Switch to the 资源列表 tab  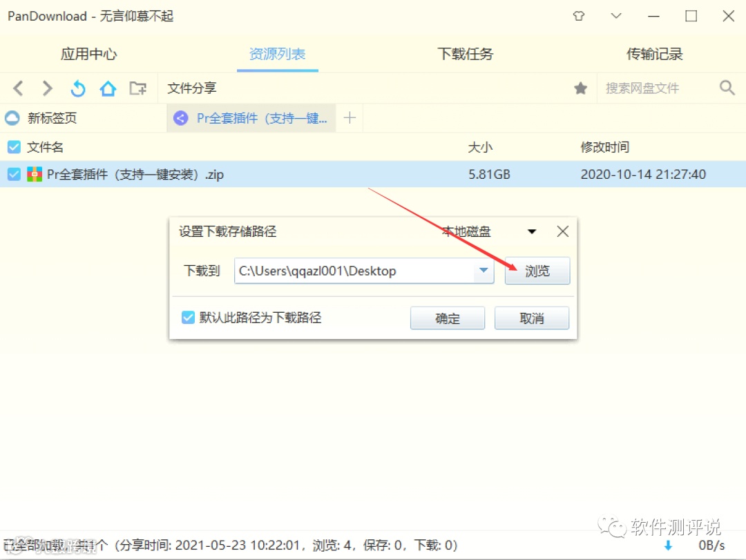[278, 54]
